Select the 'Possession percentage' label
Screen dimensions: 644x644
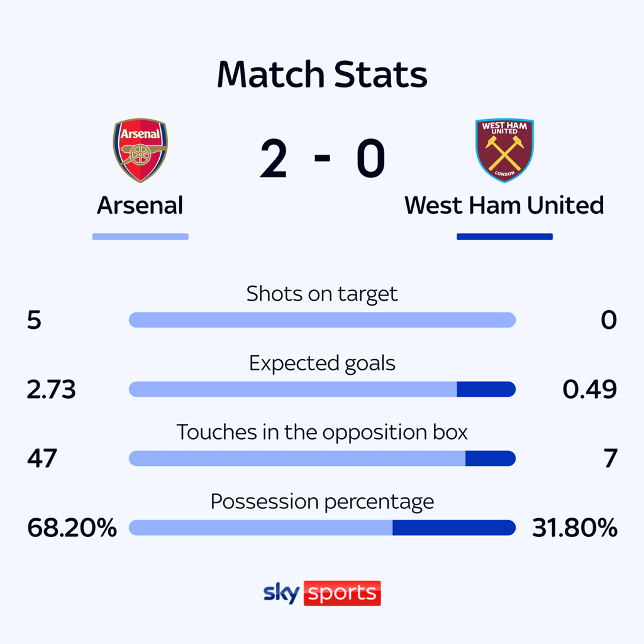322,501
